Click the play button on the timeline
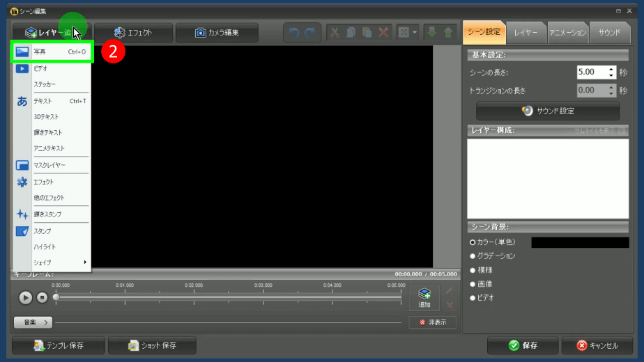Viewport: 644px width, 362px height. [25, 297]
